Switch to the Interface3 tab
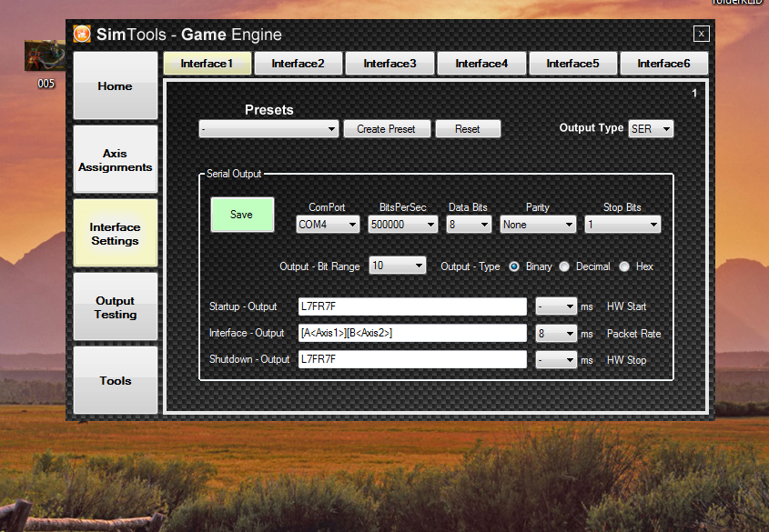This screenshot has height=532, width=769. click(x=390, y=64)
